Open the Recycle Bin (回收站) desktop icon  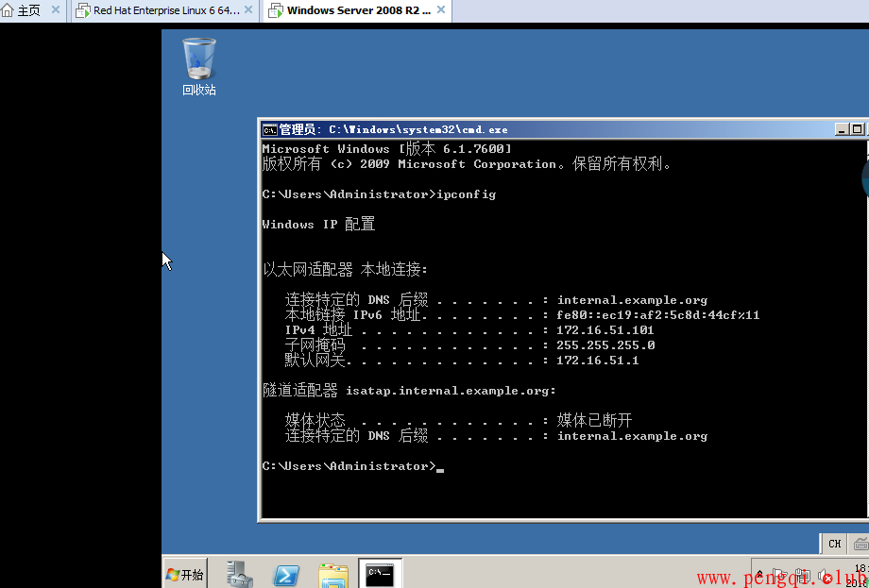[199, 64]
